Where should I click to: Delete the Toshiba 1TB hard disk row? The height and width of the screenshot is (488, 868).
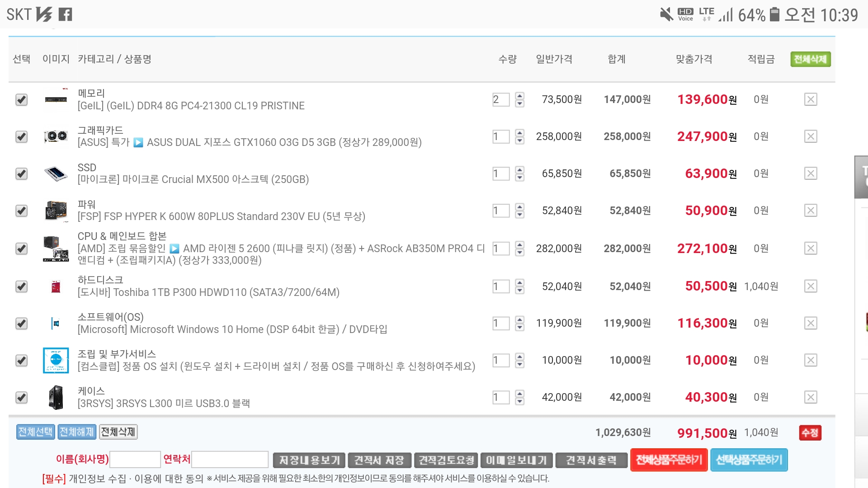tap(811, 286)
